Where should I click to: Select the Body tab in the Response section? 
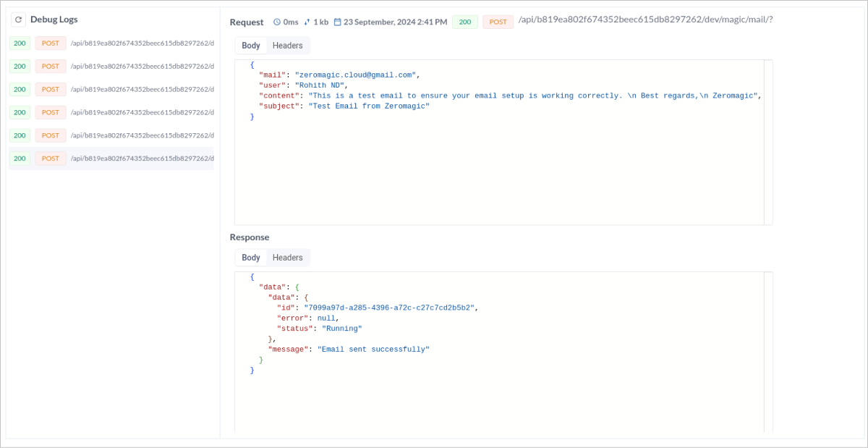pyautogui.click(x=250, y=257)
